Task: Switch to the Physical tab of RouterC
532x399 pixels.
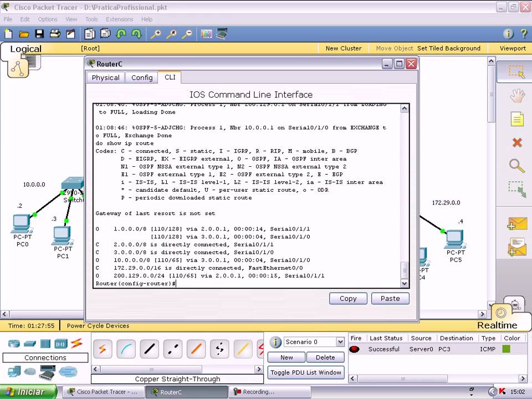Action: (105, 78)
